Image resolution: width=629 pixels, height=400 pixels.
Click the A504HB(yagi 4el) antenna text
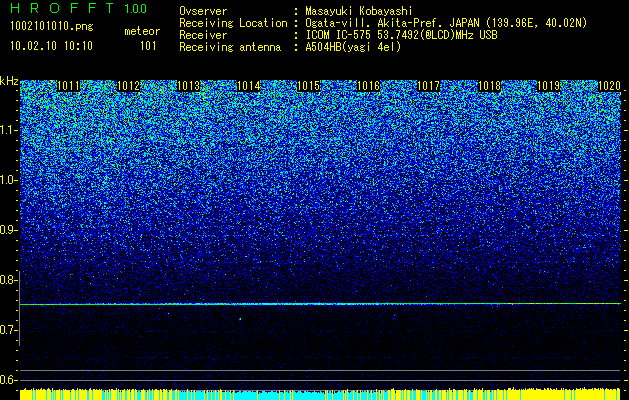353,47
